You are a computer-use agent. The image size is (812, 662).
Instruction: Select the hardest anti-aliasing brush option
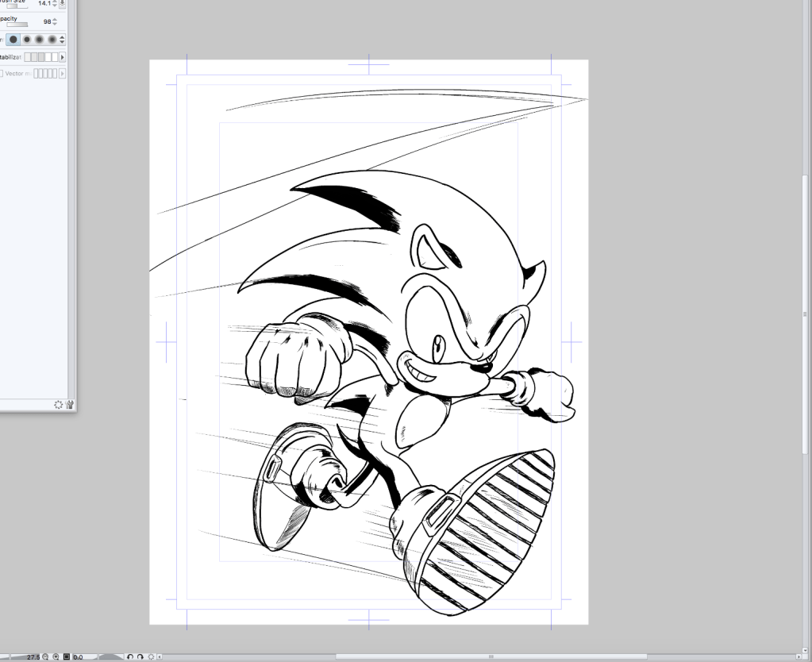(13, 39)
